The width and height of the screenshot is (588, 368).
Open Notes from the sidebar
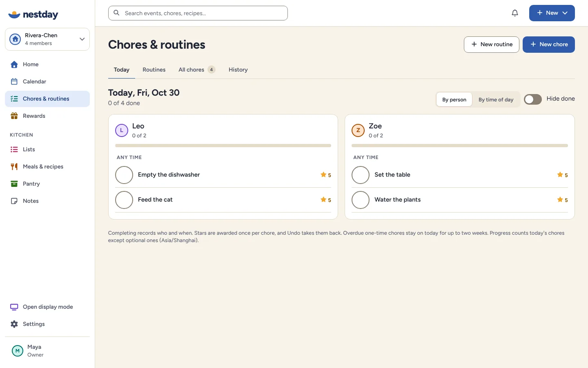click(47, 201)
